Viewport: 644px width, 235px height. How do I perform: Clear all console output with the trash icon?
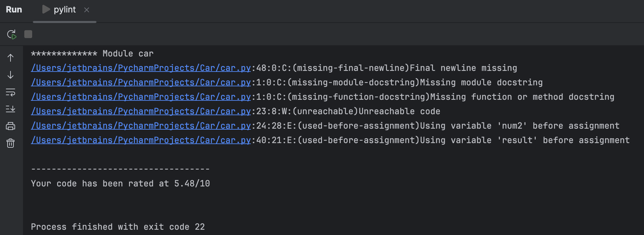coord(10,143)
